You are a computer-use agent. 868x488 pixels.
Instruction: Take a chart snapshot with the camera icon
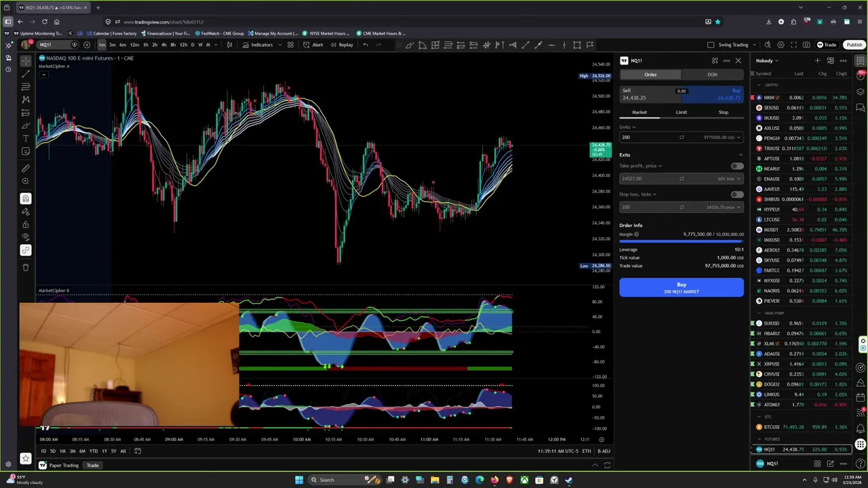pos(806,45)
